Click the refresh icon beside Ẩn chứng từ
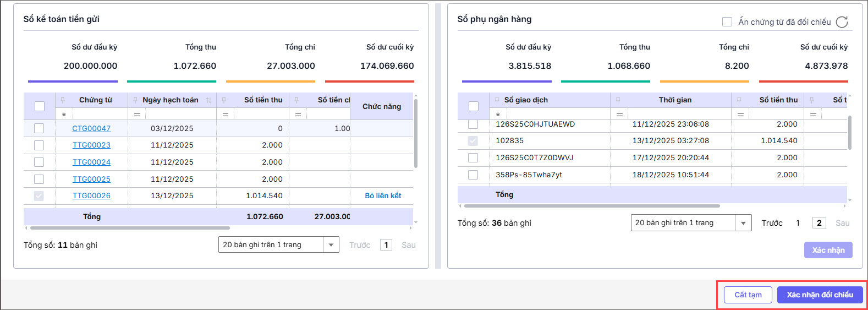This screenshot has width=868, height=310. click(x=842, y=22)
